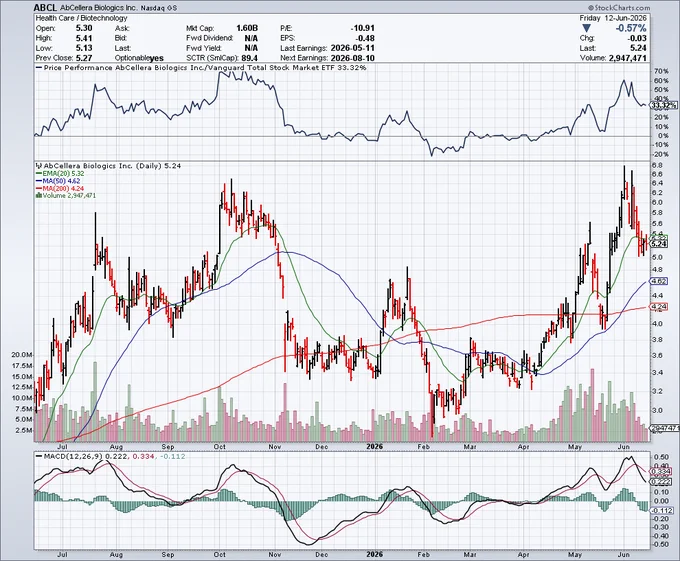Click the MACD(12,26,9) indicator legend
This screenshot has width=680, height=561.
pos(111,456)
